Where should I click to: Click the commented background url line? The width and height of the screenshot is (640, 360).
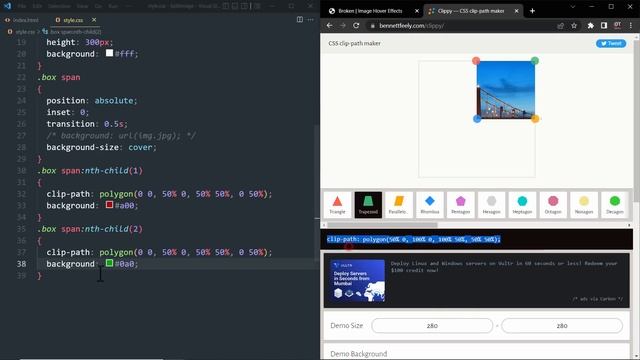pos(121,136)
